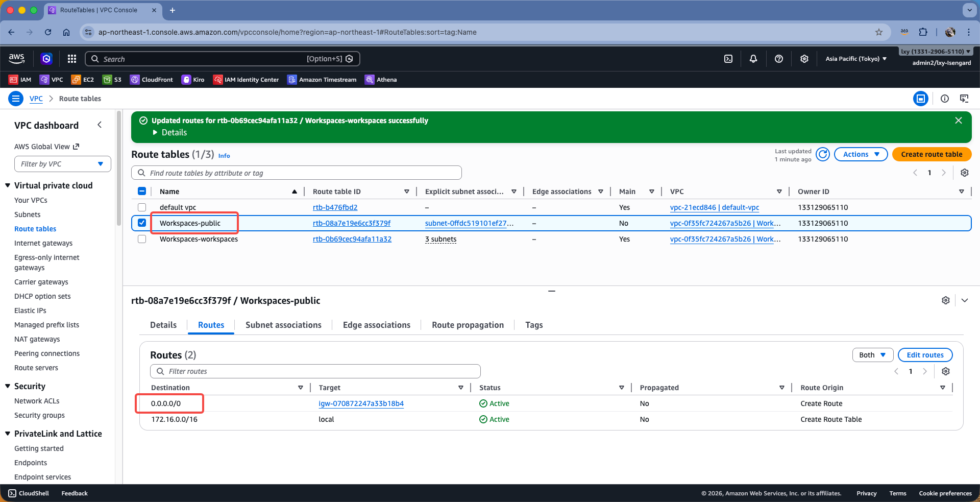The width and height of the screenshot is (980, 502).
Task: Open the EC2 shortcut in favorites bar
Action: (x=83, y=80)
